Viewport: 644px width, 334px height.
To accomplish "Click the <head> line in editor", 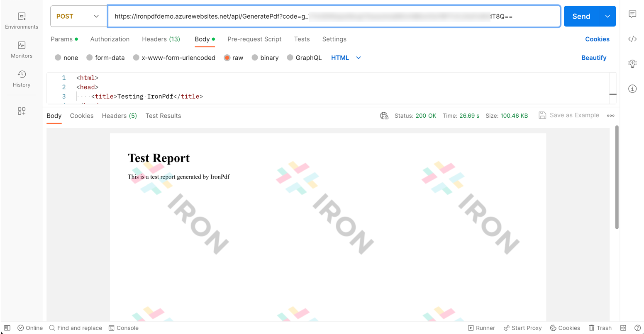I will coord(87,87).
